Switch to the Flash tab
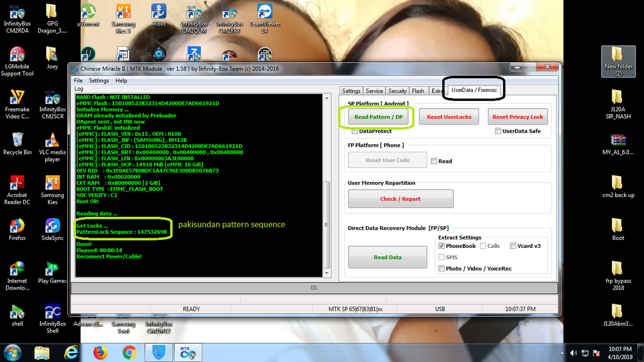The image size is (644, 362). [x=418, y=91]
